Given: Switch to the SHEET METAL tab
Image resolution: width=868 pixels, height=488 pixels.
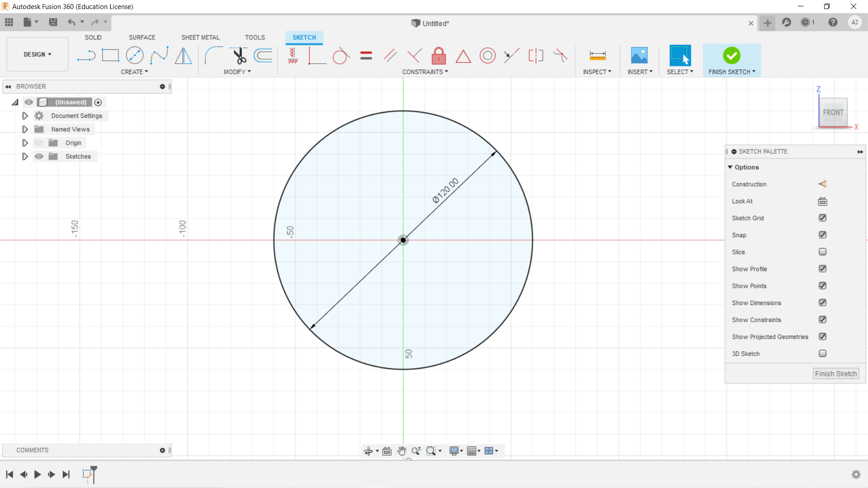Looking at the screenshot, I should [200, 38].
